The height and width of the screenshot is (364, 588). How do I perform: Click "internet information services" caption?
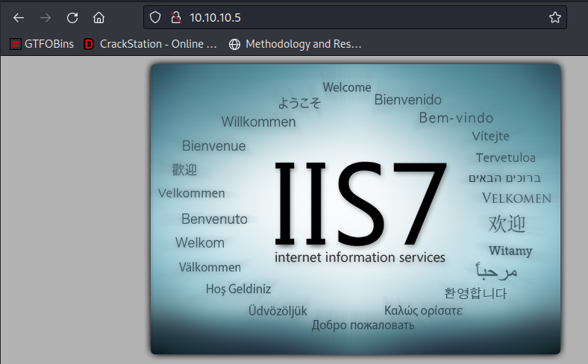pyautogui.click(x=360, y=257)
